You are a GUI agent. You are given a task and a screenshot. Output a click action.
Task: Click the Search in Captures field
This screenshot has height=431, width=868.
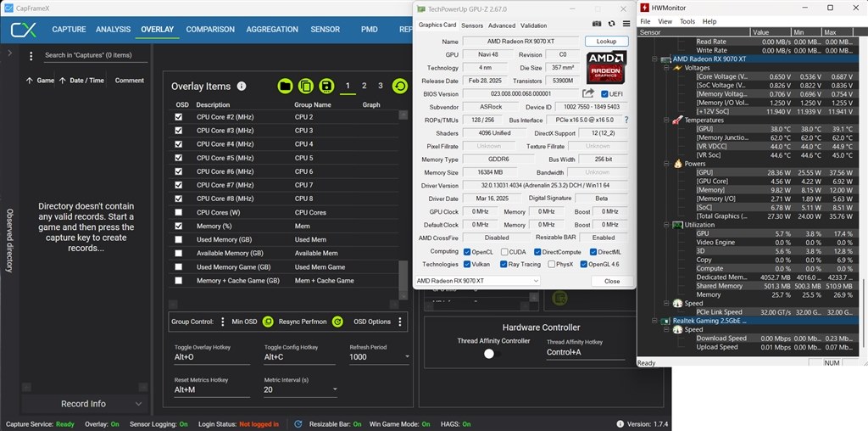[x=95, y=55]
